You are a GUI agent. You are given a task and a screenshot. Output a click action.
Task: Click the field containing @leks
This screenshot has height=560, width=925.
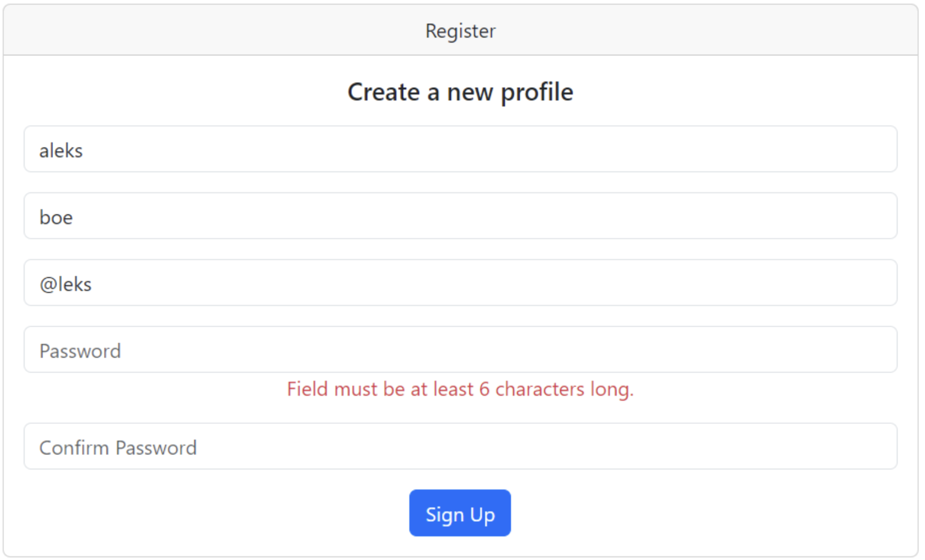460,283
